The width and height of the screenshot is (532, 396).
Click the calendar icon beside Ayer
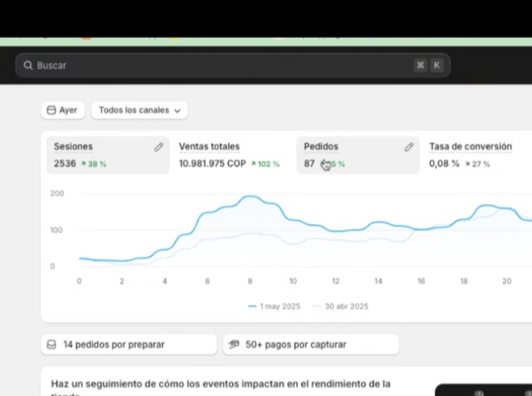tap(51, 111)
